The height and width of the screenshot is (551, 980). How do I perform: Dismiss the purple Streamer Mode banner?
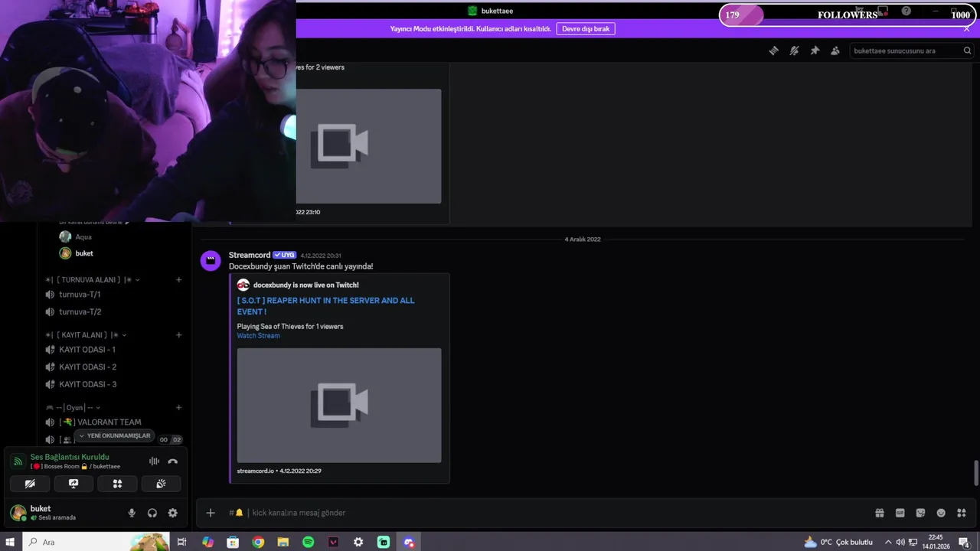pyautogui.click(x=966, y=28)
